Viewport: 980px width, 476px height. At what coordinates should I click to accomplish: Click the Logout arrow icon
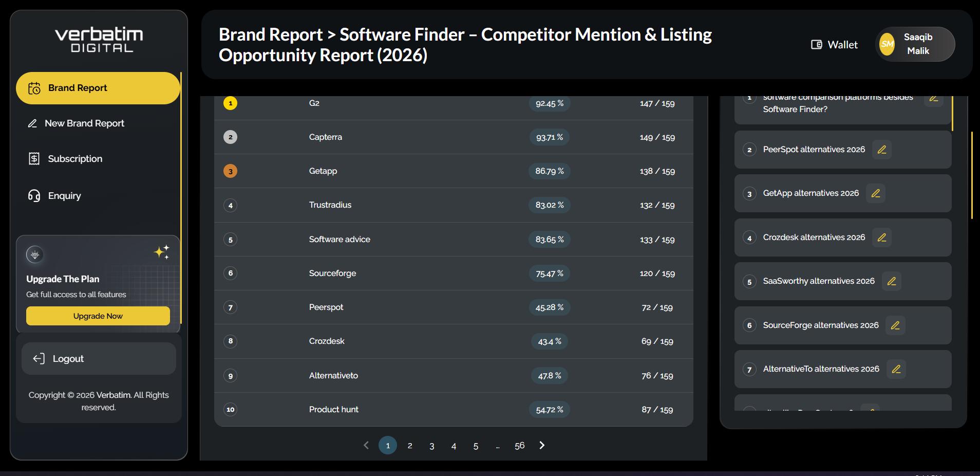pos(39,359)
